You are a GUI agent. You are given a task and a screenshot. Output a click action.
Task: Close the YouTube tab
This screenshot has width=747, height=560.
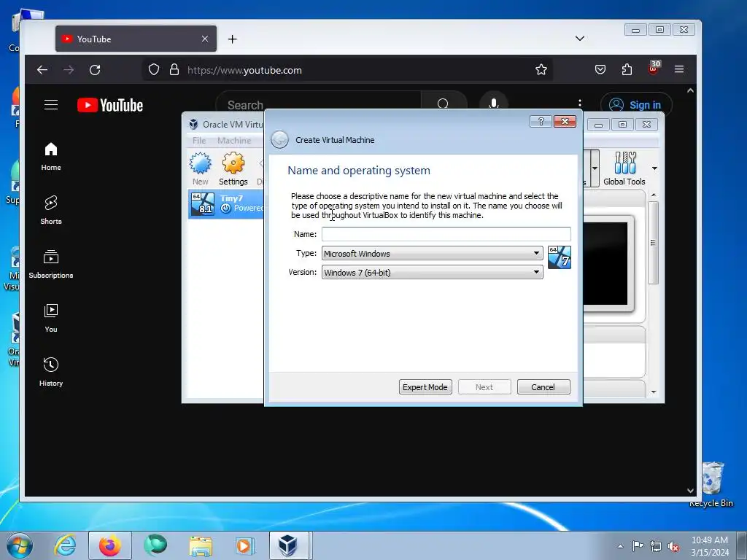[x=205, y=39]
